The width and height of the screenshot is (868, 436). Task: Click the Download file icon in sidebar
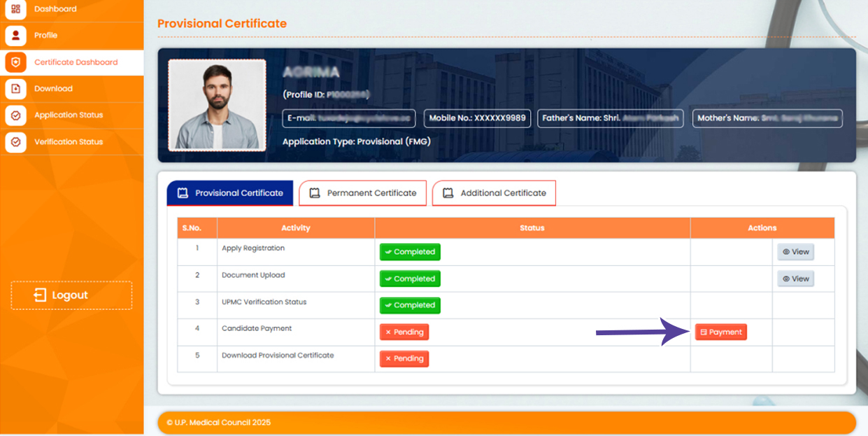pos(15,89)
